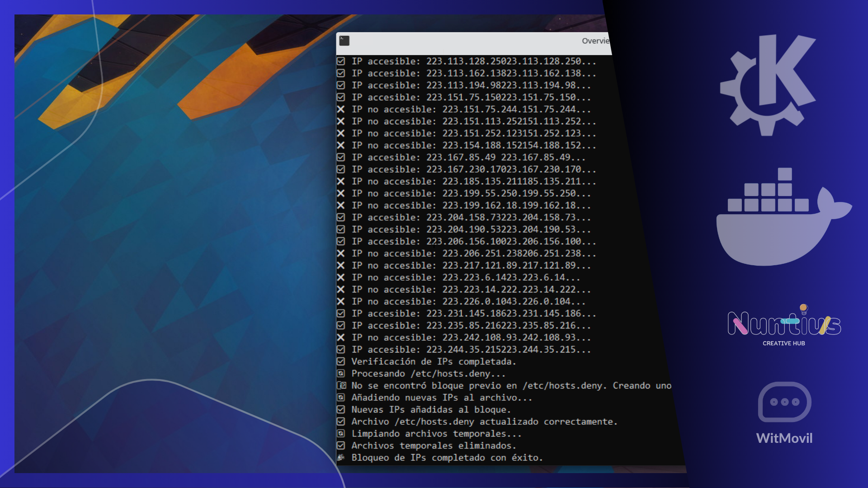The width and height of the screenshot is (868, 488).
Task: Click the Nuntius Creative Hub logo
Action: (x=784, y=325)
